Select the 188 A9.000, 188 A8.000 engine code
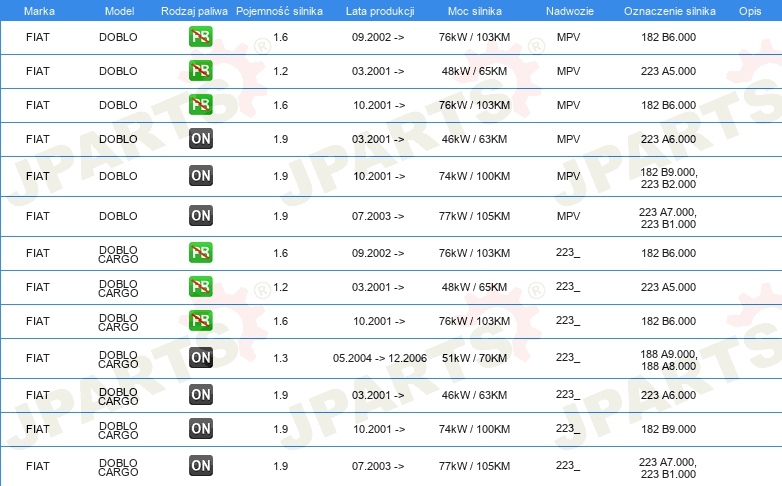This screenshot has height=486, width=782. click(669, 360)
